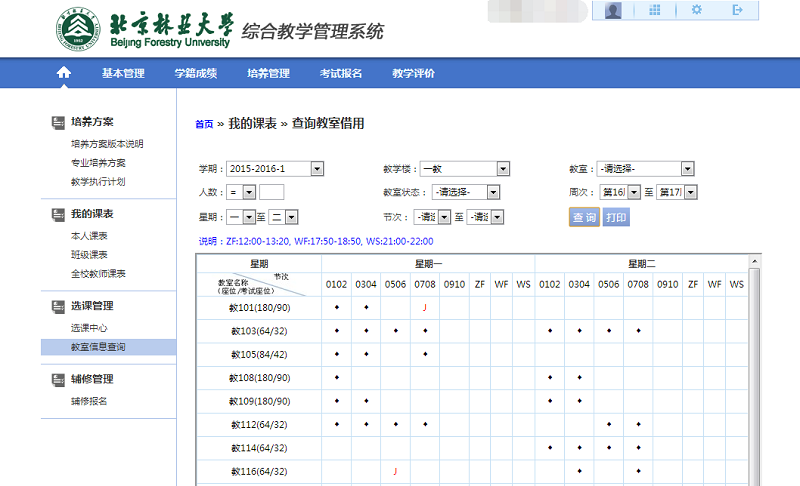
Task: Click the 培养方案 section icon in sidebar
Action: [x=58, y=122]
